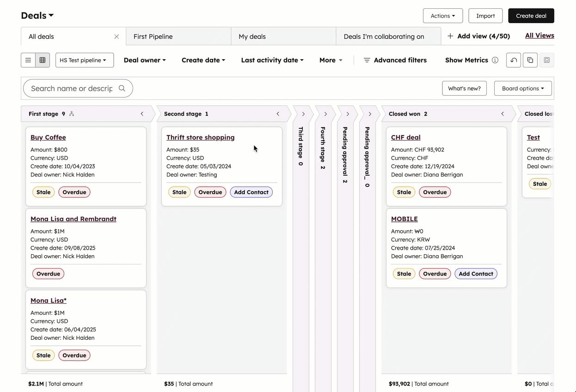Close the All deals view tab

[116, 36]
